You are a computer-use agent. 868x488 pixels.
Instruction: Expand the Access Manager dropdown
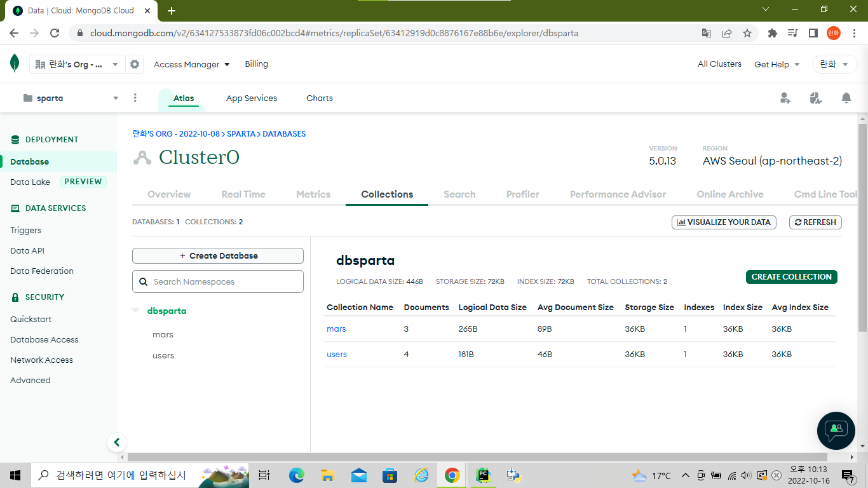192,64
